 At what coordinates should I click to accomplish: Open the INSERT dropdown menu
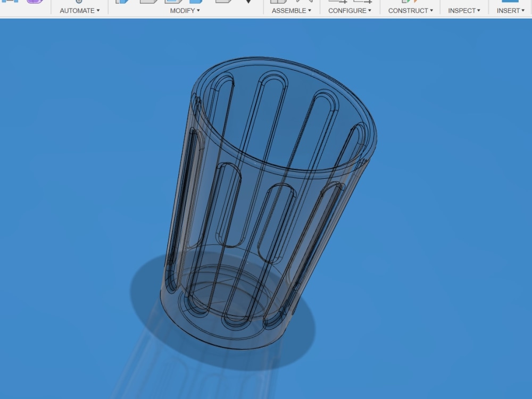point(511,11)
